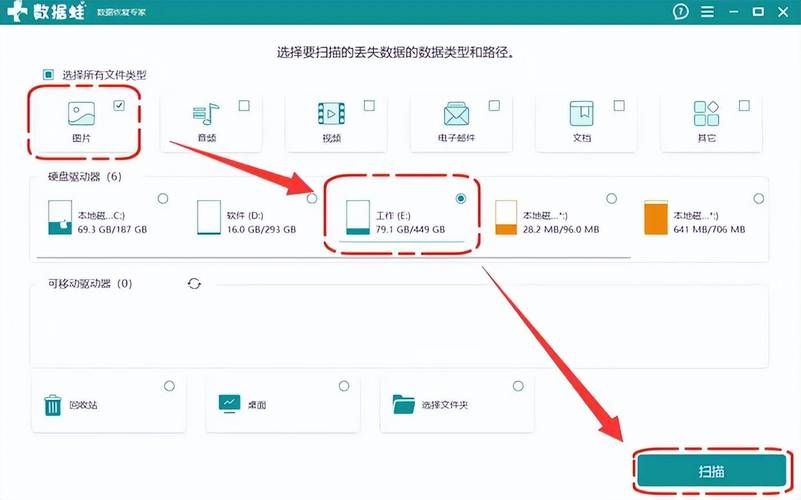This screenshot has height=500, width=801.
Task: Check the 音频 checkbox
Action: [244, 106]
